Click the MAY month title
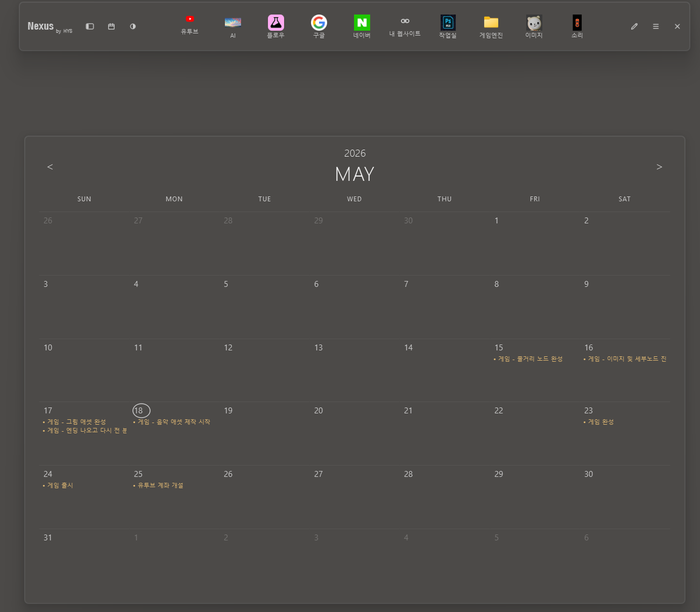The image size is (700, 612). [x=355, y=174]
